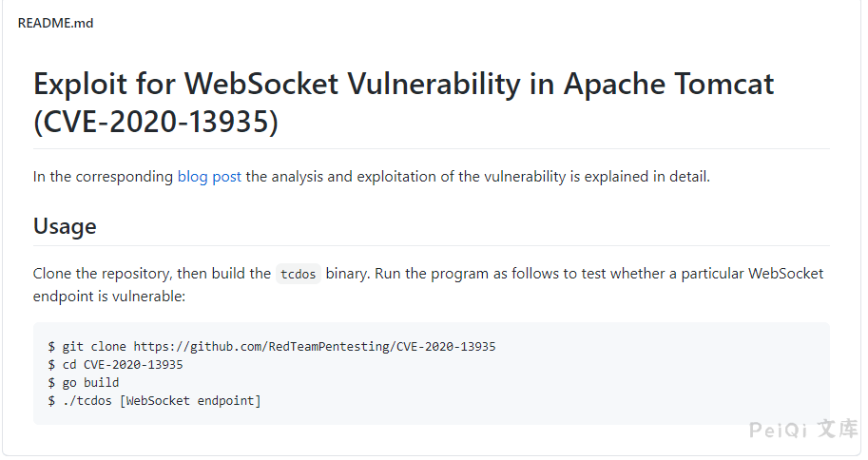Click the PeiQi 文库 watermark
Viewport: 868px width, 460px height.
803,430
